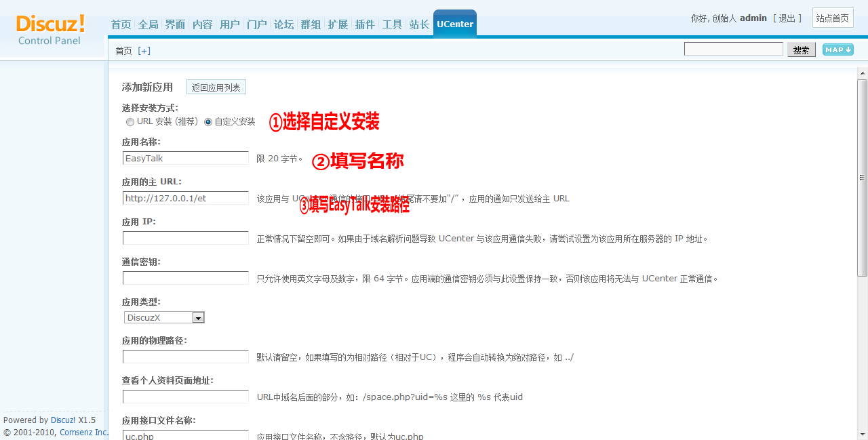Screen dimensions: 868x440
Task: Click the 应用的物理路径 input field
Action: click(x=186, y=357)
